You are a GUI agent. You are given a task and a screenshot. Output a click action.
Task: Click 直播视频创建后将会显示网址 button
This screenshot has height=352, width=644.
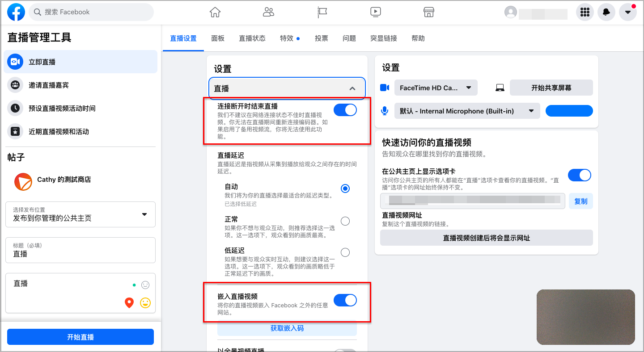click(x=487, y=238)
